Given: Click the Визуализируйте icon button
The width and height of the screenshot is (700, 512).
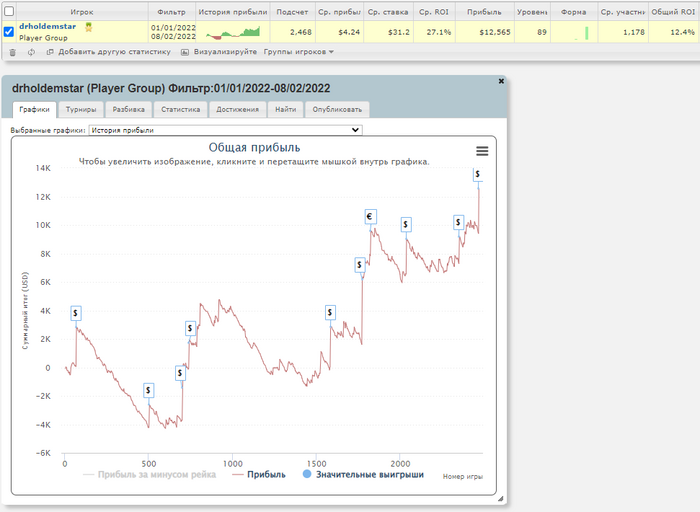Looking at the screenshot, I should coord(185,51).
